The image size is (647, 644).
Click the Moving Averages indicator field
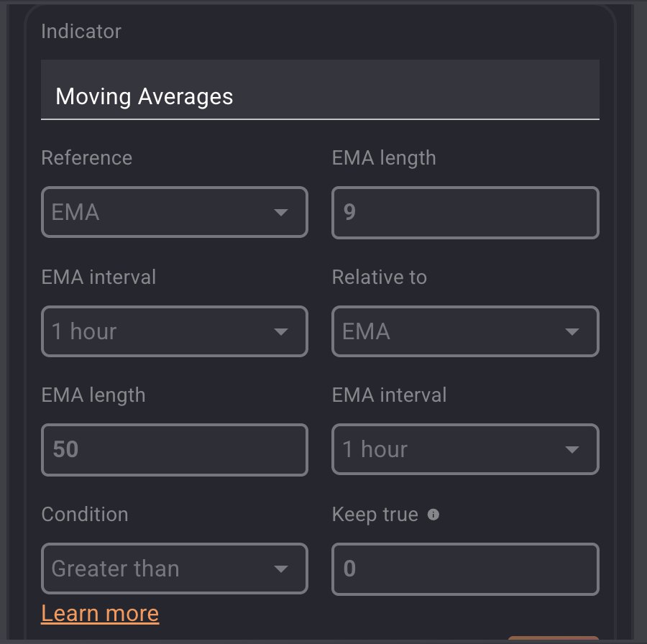320,96
